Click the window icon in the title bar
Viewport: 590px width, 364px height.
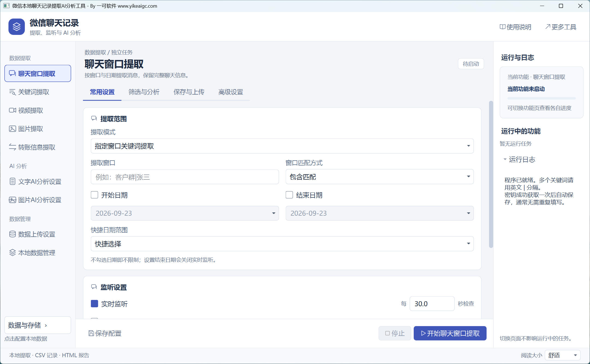tap(6, 6)
